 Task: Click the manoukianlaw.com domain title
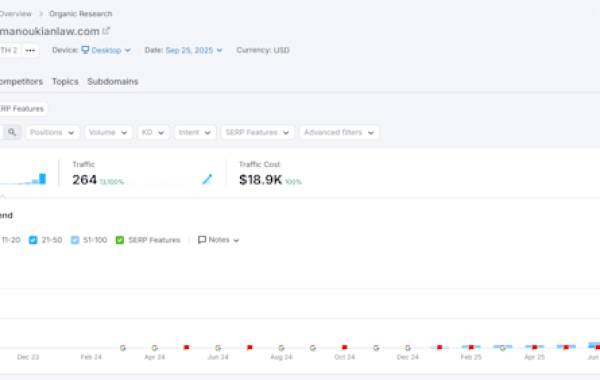50,31
